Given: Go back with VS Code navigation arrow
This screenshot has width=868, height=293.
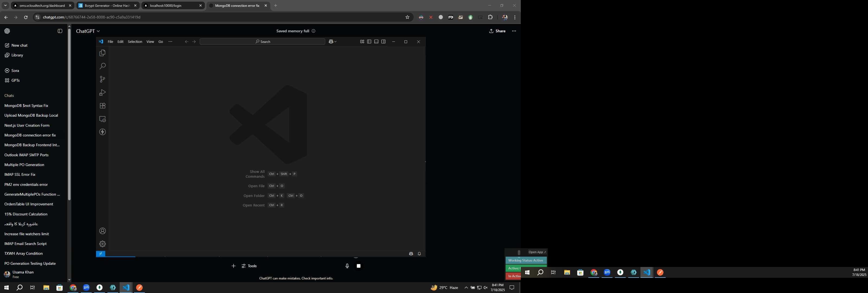Looking at the screenshot, I should (186, 42).
